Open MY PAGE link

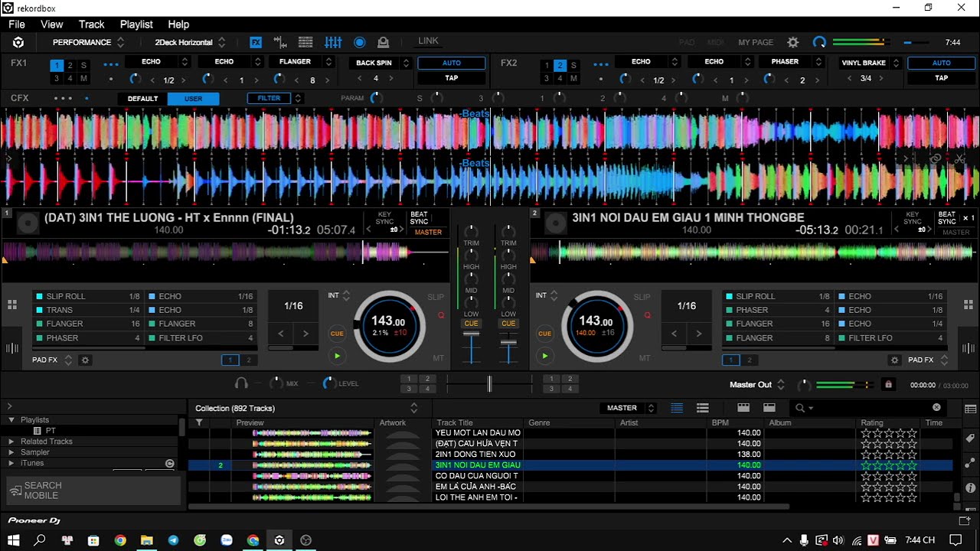point(756,43)
